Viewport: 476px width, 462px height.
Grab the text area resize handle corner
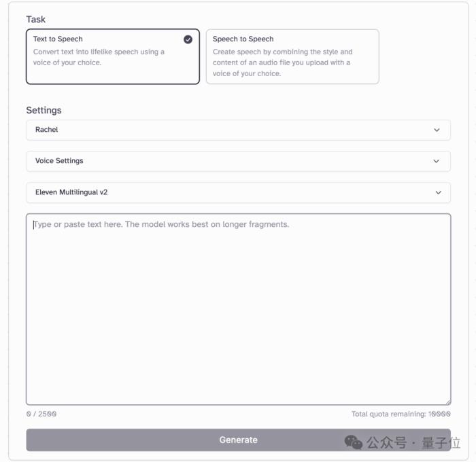448,402
